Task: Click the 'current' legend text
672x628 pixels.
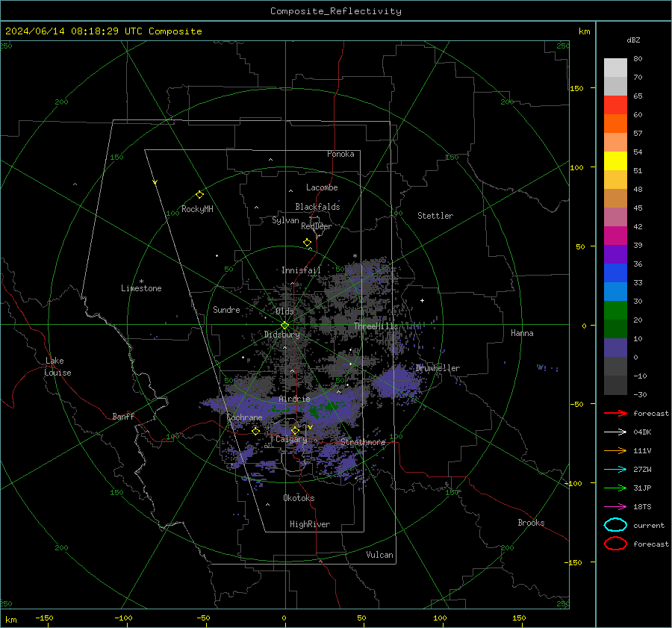Action: [x=649, y=525]
